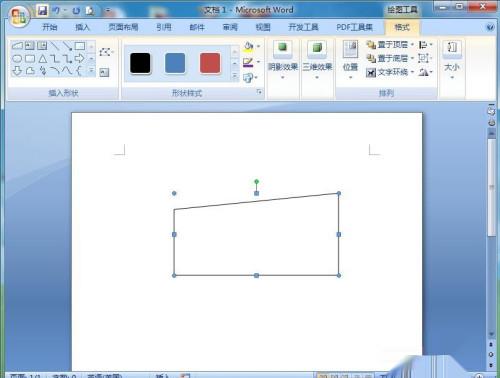
Task: Redo the action in quick access toolbar
Action: (76, 11)
